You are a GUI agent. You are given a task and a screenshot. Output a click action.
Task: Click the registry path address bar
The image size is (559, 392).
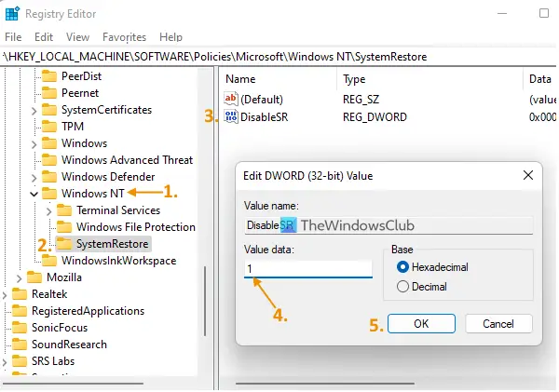click(x=278, y=57)
